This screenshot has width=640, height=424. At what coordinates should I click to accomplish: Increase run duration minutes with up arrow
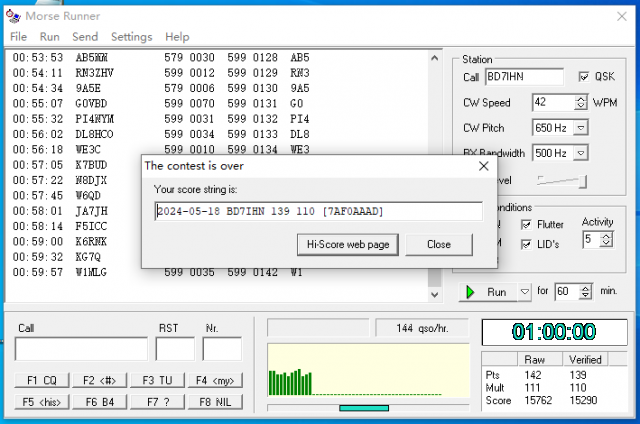point(586,288)
